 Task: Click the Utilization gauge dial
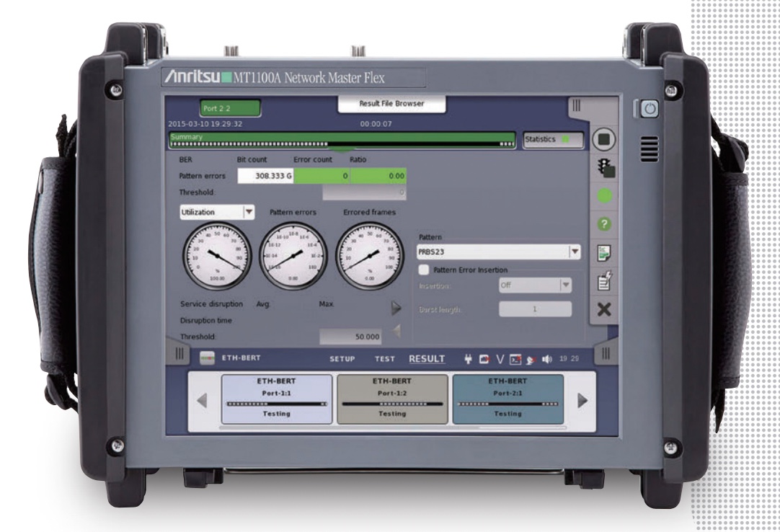[x=217, y=256]
